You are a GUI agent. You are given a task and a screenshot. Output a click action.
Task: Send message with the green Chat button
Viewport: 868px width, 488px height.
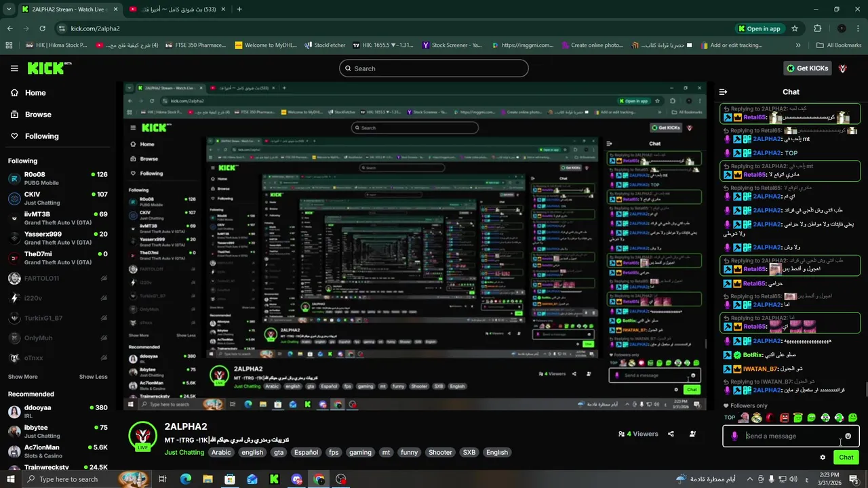pyautogui.click(x=846, y=457)
